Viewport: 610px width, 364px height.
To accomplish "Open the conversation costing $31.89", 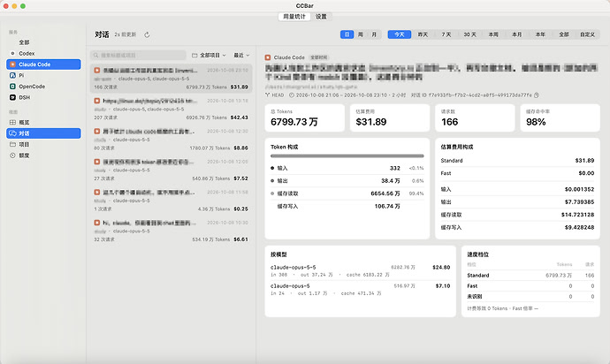I will [172, 79].
